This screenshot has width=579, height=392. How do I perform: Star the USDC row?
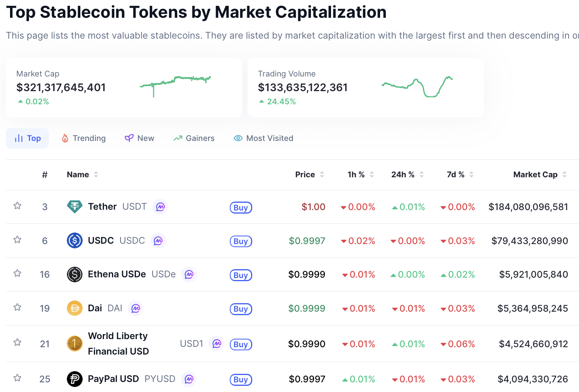pyautogui.click(x=17, y=240)
